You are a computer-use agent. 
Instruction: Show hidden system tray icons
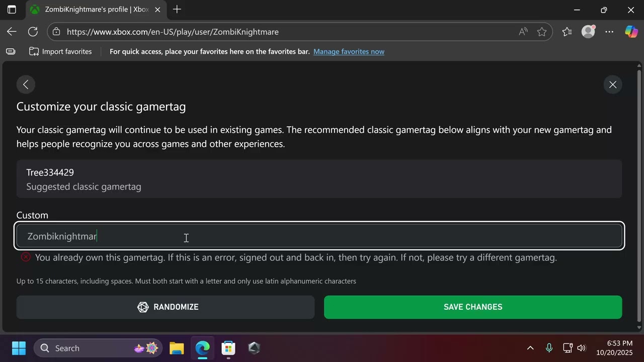pos(530,348)
